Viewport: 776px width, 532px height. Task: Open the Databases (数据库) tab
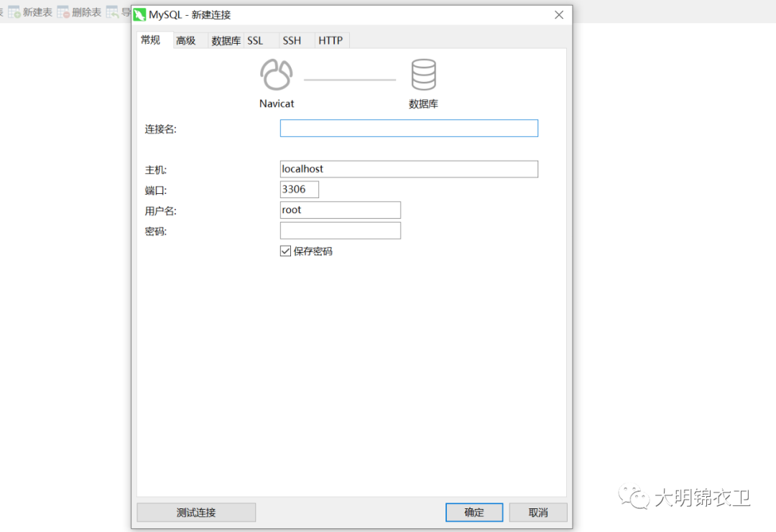click(226, 40)
